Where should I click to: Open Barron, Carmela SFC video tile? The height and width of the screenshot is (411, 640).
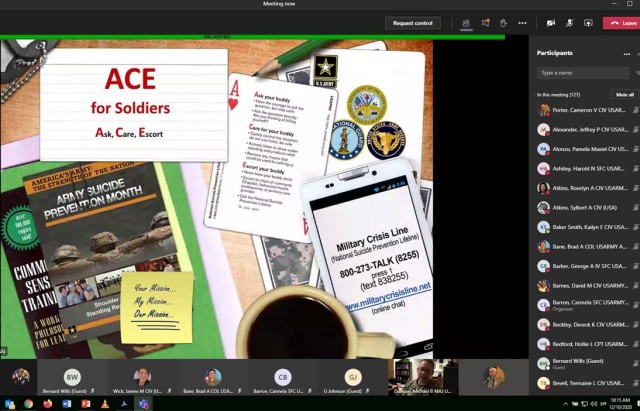282,378
